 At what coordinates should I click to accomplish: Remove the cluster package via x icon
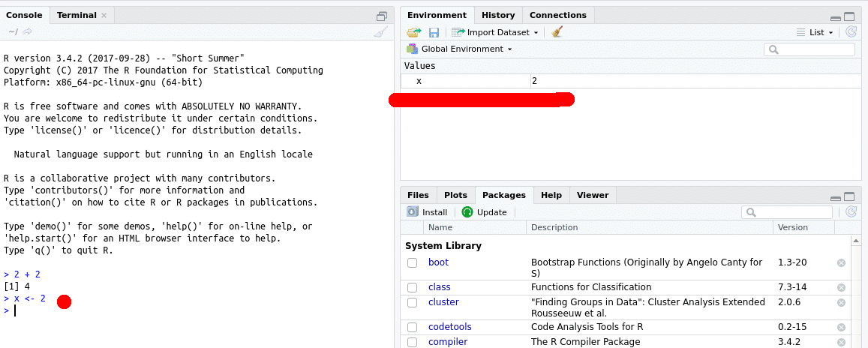click(x=841, y=302)
